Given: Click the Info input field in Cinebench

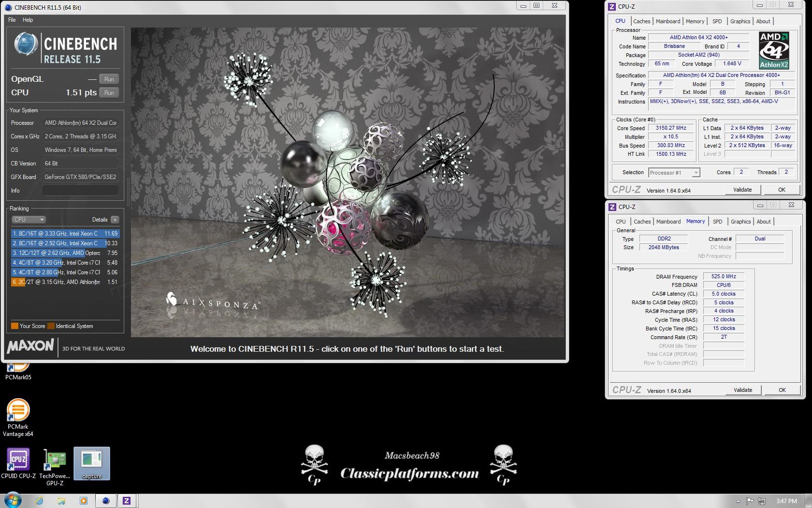Looking at the screenshot, I should pyautogui.click(x=80, y=191).
